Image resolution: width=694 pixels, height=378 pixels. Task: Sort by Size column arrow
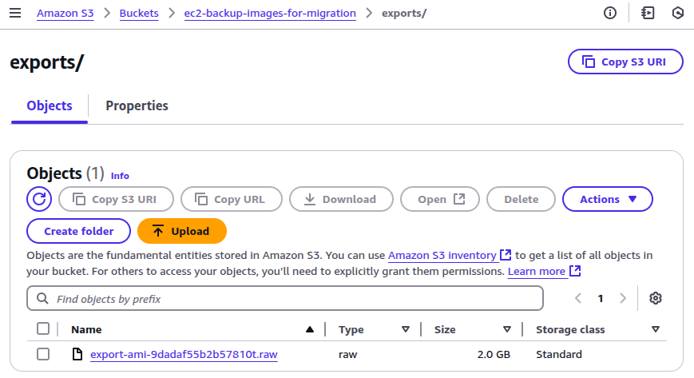(507, 329)
